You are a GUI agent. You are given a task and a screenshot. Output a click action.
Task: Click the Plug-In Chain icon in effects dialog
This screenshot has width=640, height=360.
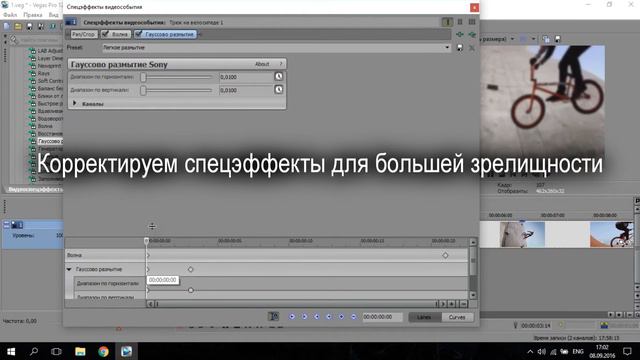click(x=460, y=35)
